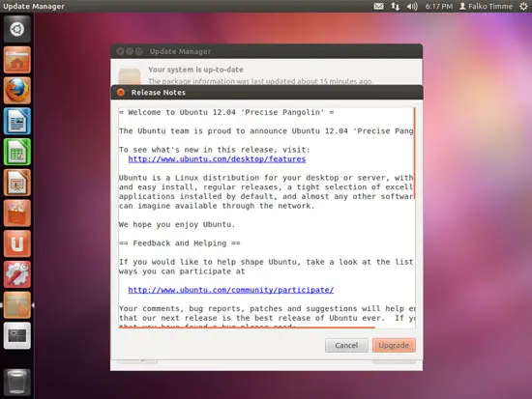Screen dimensions: 532x399
Task: Launch LibreOffice Impress presentation icon
Action: [17, 183]
